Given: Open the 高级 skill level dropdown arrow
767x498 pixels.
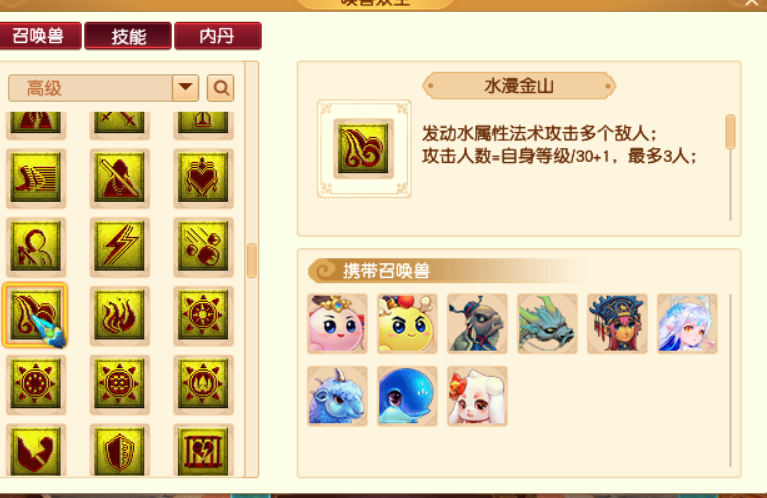Looking at the screenshot, I should [x=185, y=88].
